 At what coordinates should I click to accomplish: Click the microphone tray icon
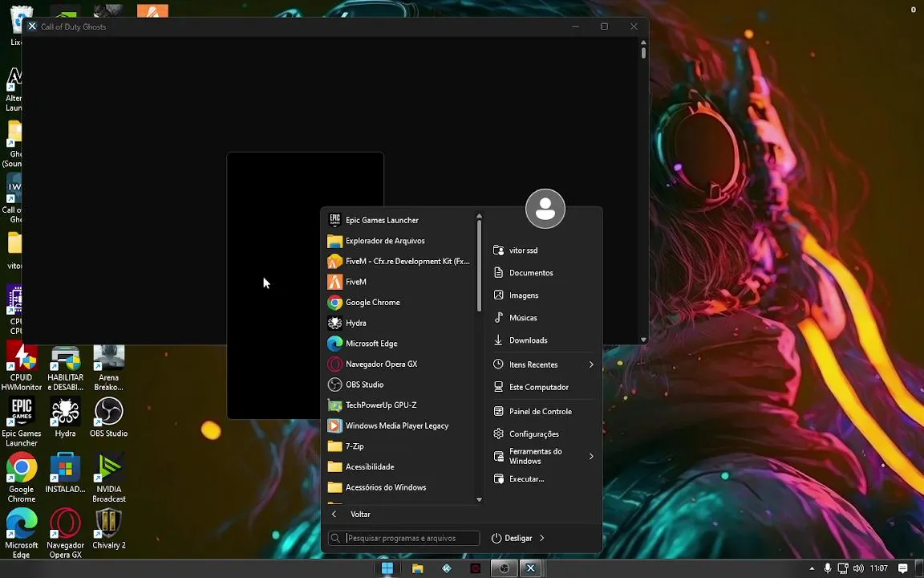coord(828,568)
